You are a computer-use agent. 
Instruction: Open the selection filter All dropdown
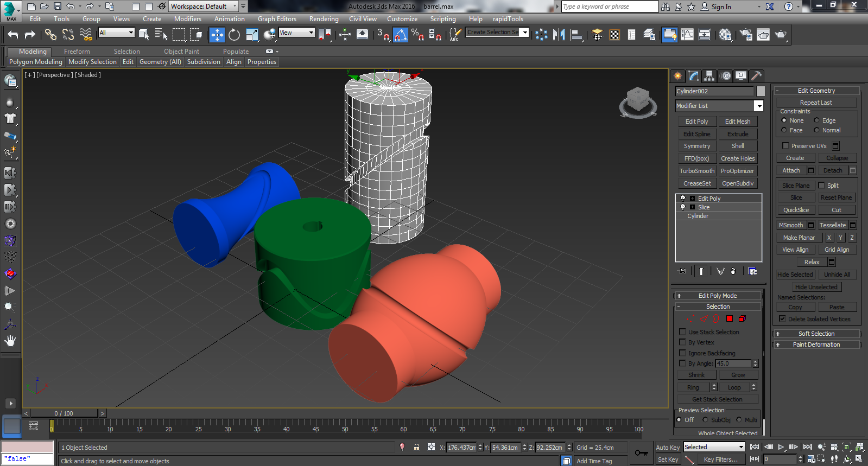tap(116, 33)
